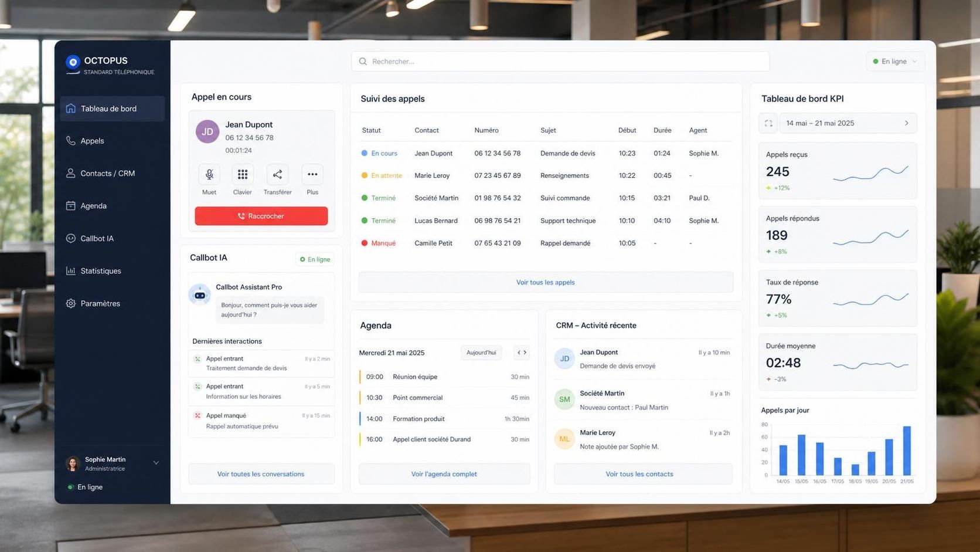980x552 pixels.
Task: Click the icon of Traitement demande de devis interaction
Action: [x=198, y=358]
